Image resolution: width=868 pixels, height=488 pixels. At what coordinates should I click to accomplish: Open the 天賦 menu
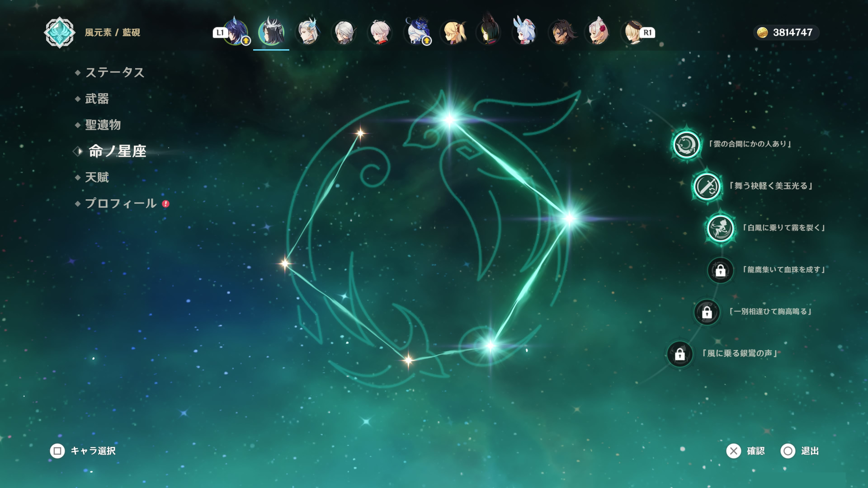pyautogui.click(x=97, y=177)
